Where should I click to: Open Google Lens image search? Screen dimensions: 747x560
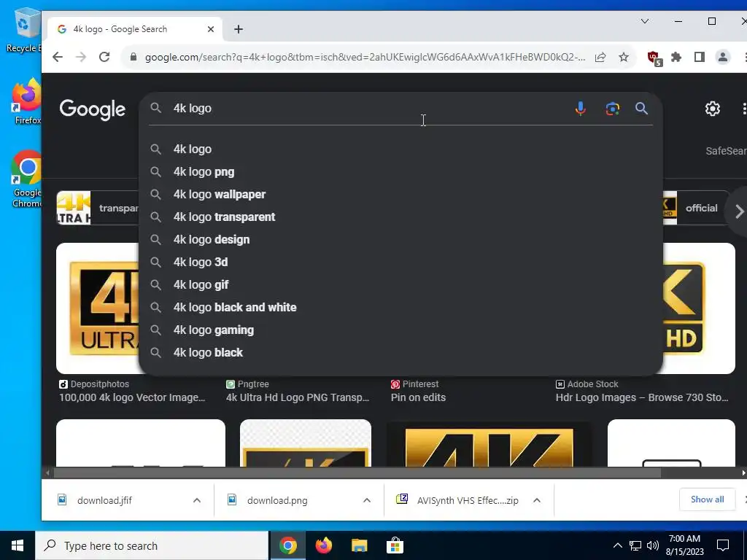click(612, 109)
